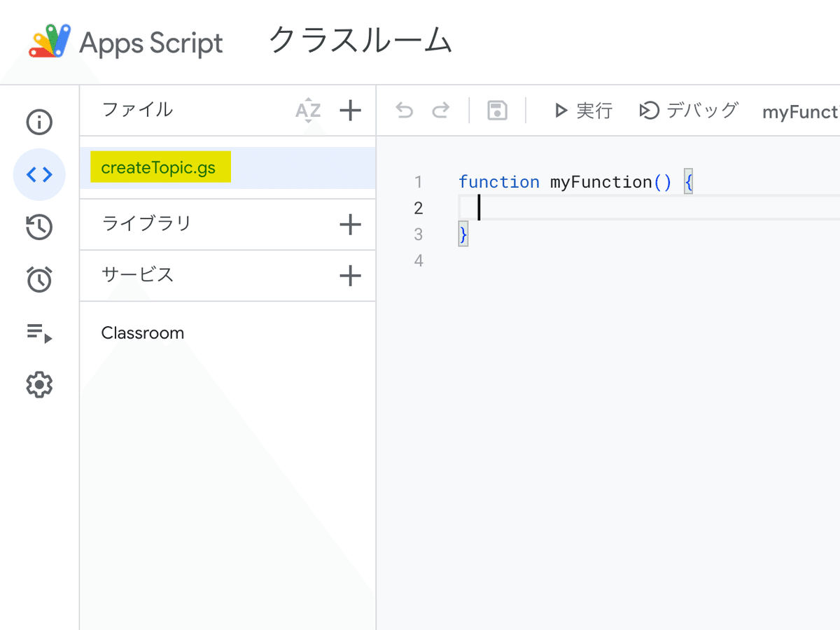Add a service with plus icon
The height and width of the screenshot is (630, 840).
pyautogui.click(x=350, y=276)
